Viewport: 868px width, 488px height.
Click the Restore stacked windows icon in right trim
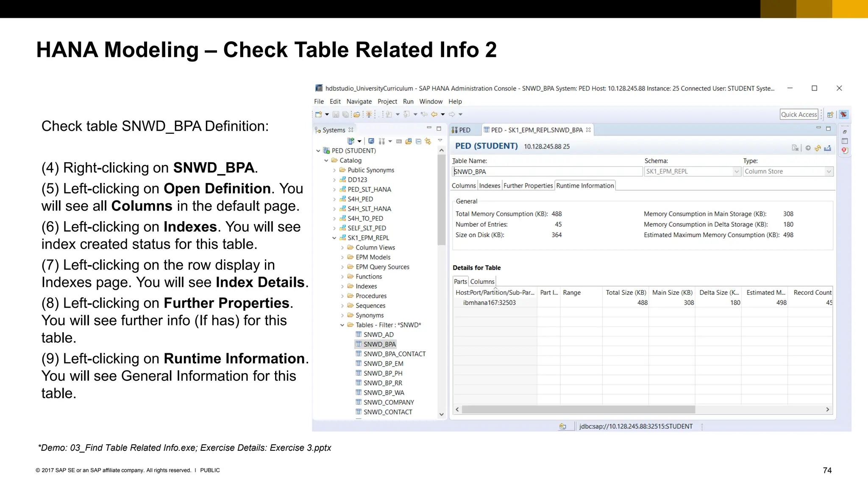[845, 132]
